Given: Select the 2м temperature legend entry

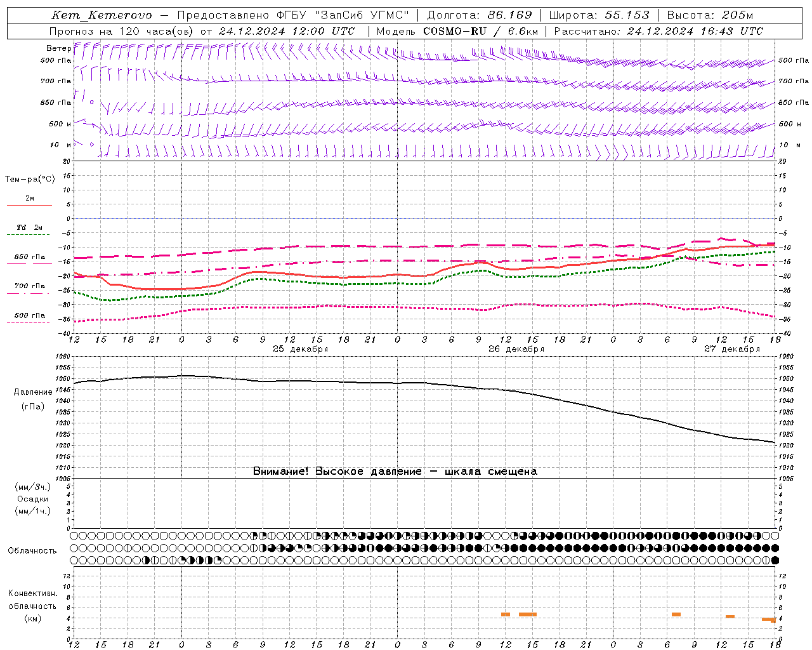Looking at the screenshot, I should coord(30,199).
